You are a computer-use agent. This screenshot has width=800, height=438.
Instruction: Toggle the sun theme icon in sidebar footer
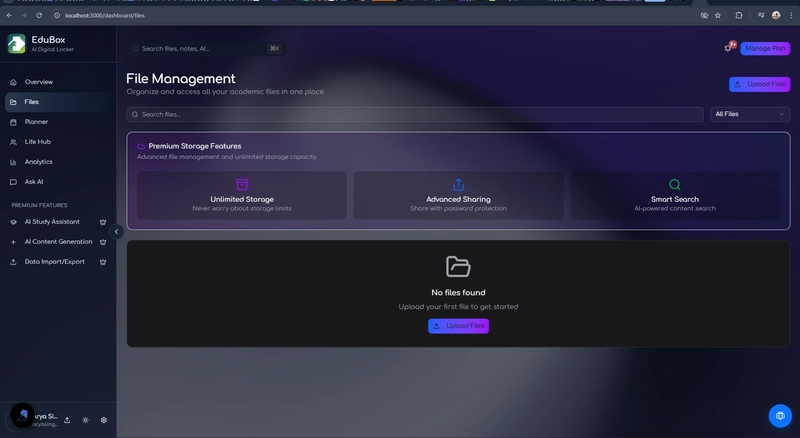tap(85, 420)
